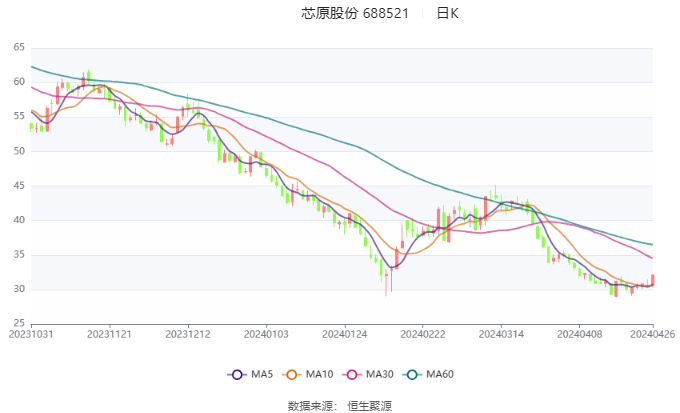Click the last red candlestick on 20240426
This screenshot has width=680, height=413.
coord(653,280)
